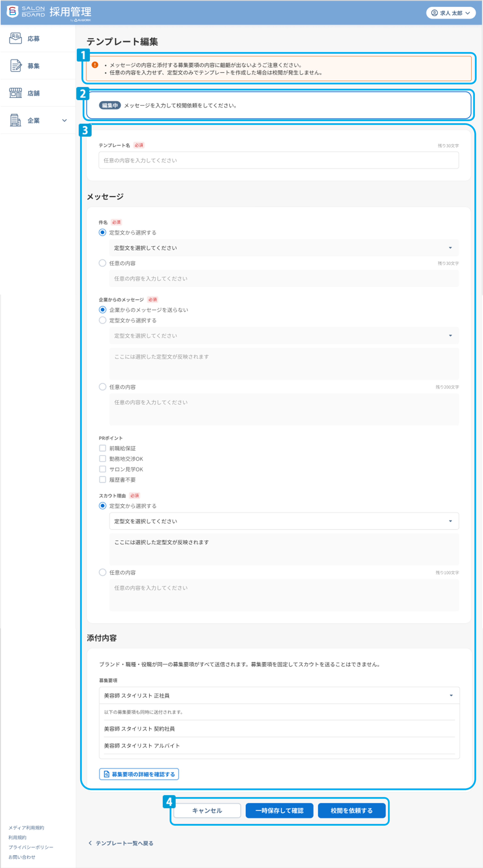The image size is (483, 868).
Task: Go to 応募 in the sidebar
Action: [x=38, y=38]
